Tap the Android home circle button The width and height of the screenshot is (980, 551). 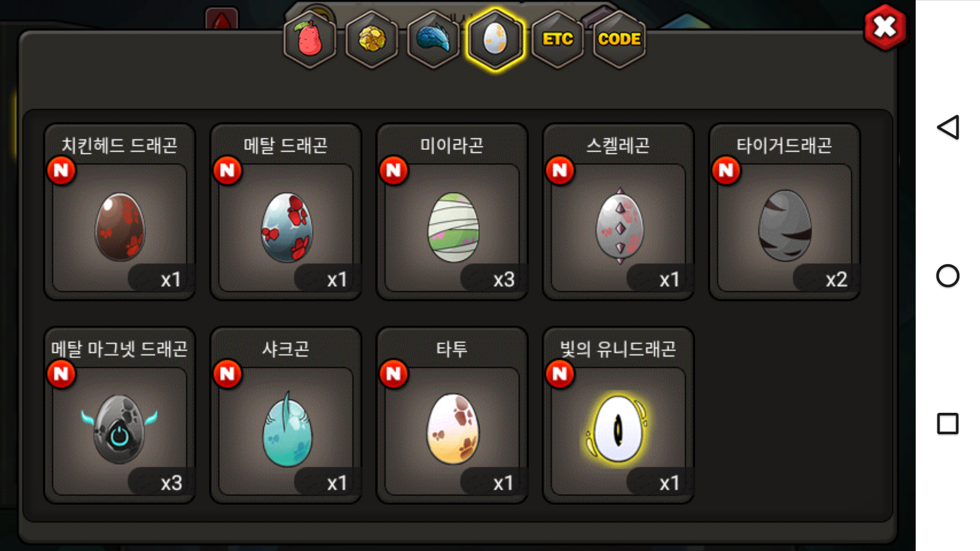(948, 275)
